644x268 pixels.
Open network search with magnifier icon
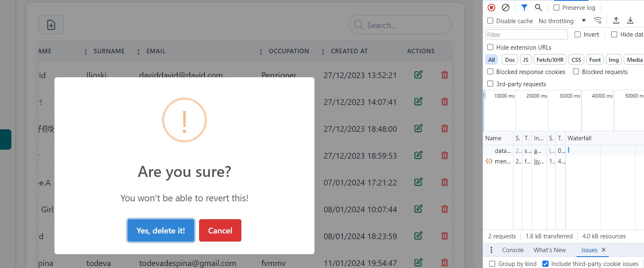538,7
